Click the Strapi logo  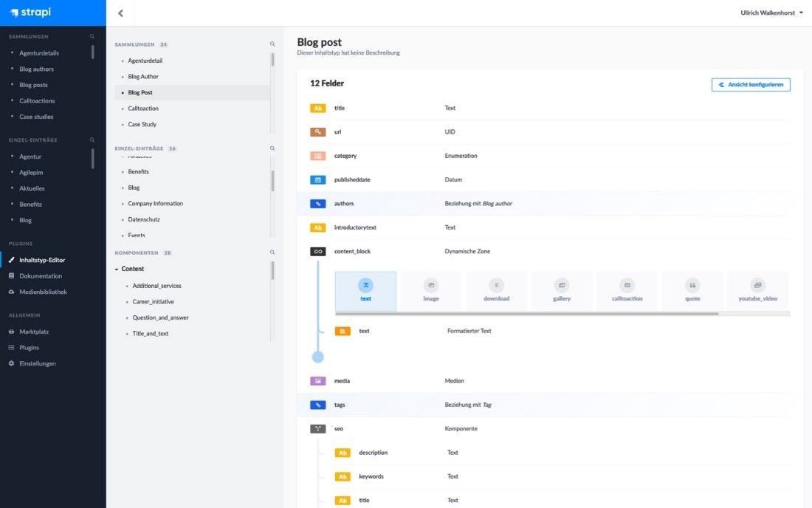[x=32, y=12]
